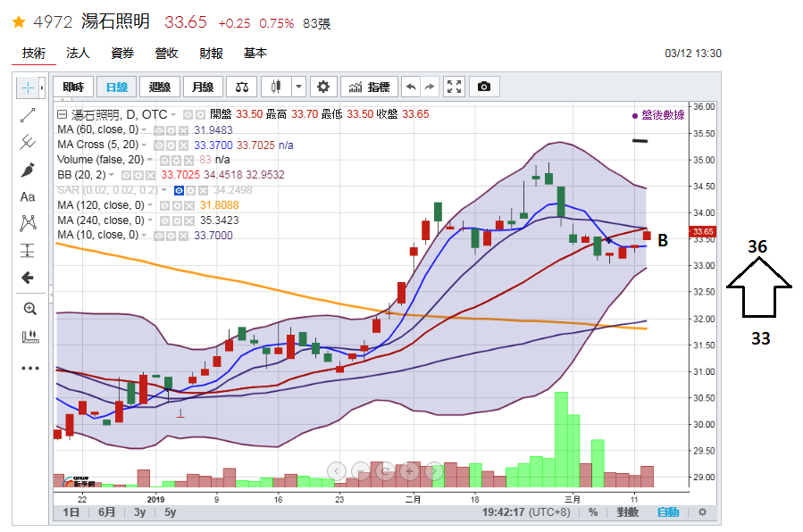Open the 指標 indicators menu
This screenshot has width=803, height=532.
[369, 87]
